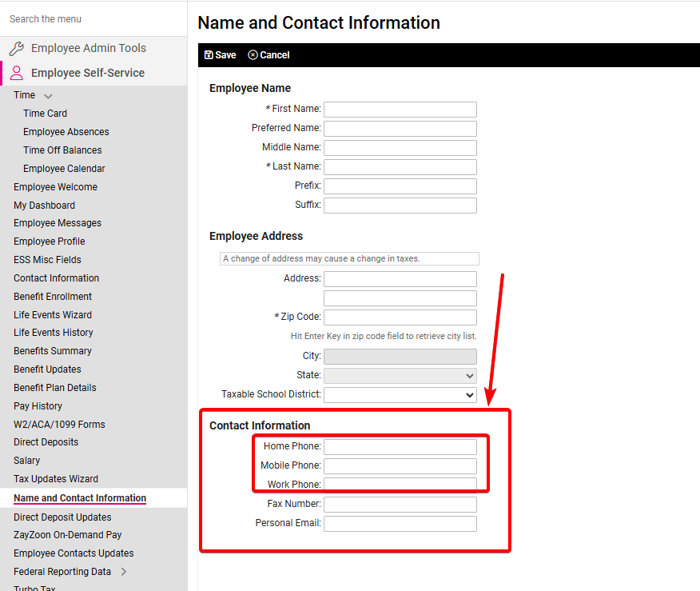This screenshot has width=700, height=591.
Task: View Employee Profile
Action: [49, 242]
